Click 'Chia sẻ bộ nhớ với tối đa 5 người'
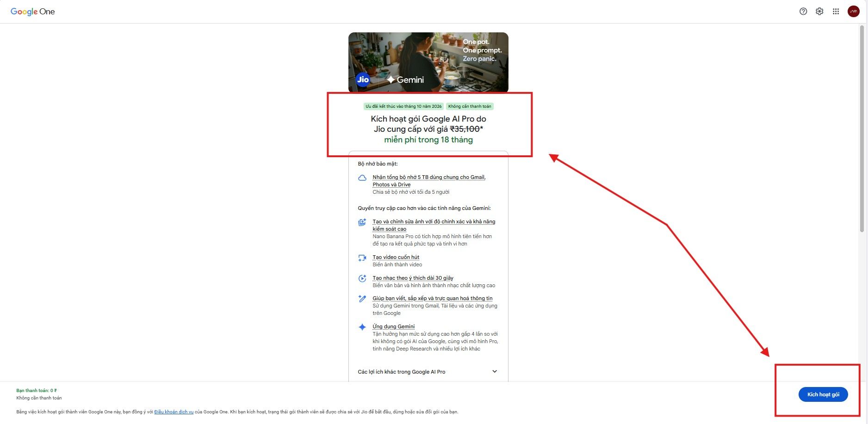868x424 pixels. [411, 192]
